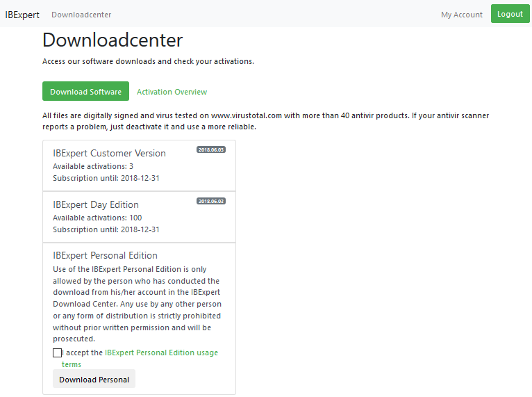Click 'Access our software downloads' subtitle text
The width and height of the screenshot is (532, 397).
148,61
